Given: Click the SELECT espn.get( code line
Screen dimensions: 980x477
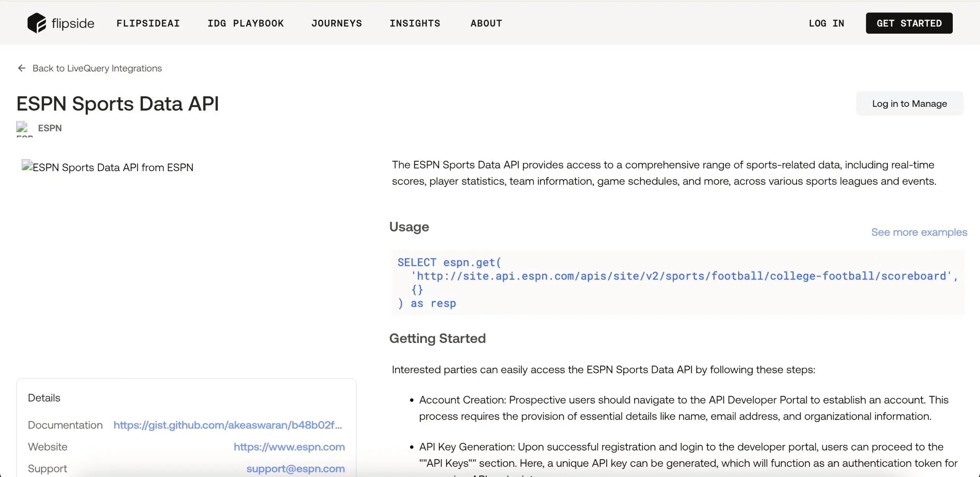Looking at the screenshot, I should pos(449,262).
